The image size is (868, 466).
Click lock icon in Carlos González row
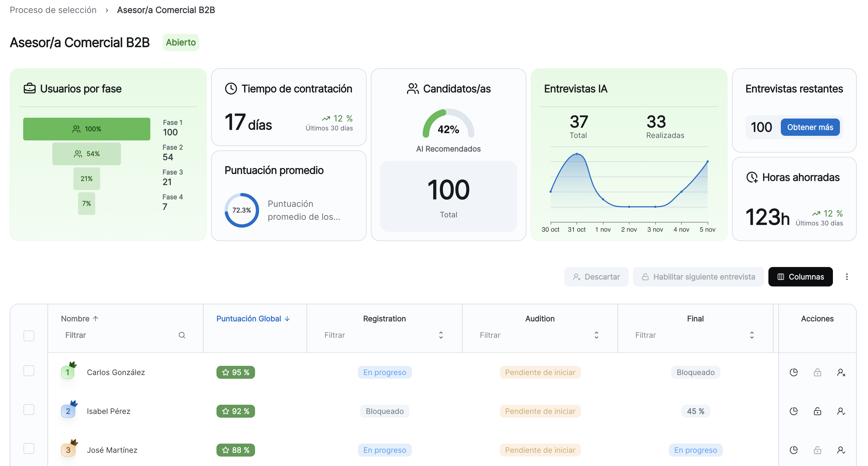pyautogui.click(x=817, y=372)
